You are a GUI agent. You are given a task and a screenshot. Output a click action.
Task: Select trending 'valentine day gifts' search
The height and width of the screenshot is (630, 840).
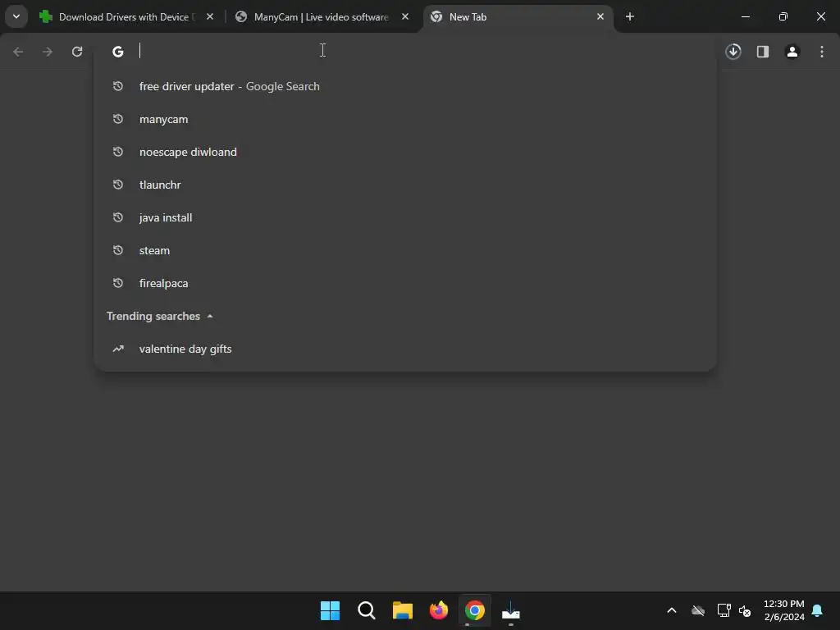[x=405, y=349]
